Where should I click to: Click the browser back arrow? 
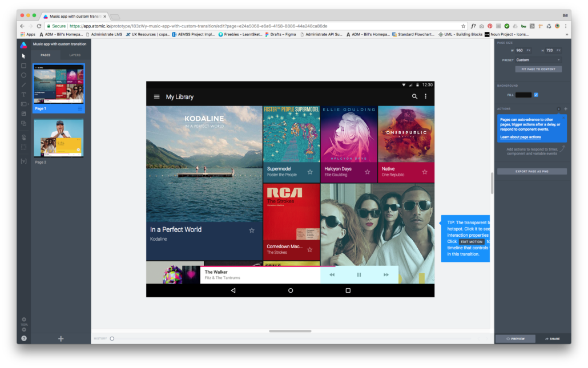22,26
